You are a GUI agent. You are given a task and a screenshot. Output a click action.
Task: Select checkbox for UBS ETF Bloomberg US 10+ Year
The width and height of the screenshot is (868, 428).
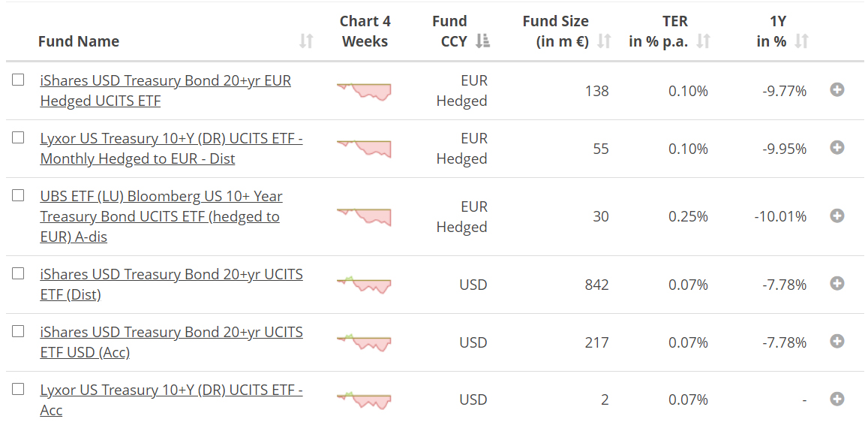click(18, 195)
